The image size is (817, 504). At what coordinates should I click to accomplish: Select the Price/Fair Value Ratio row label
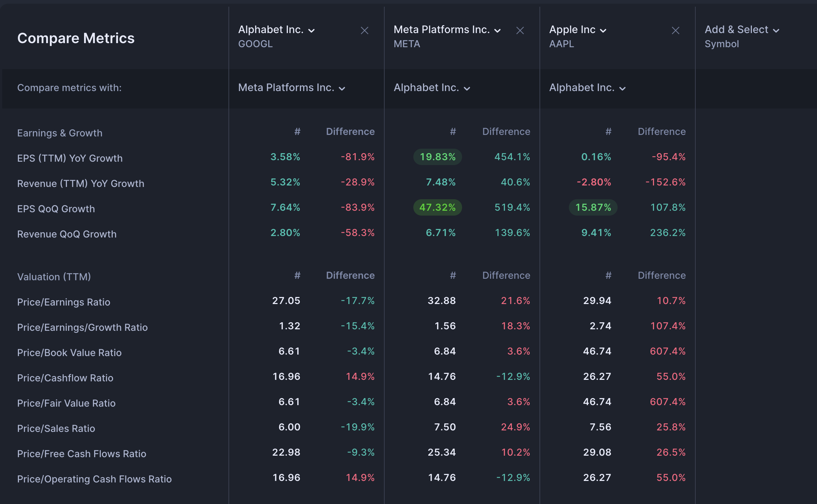click(x=66, y=403)
